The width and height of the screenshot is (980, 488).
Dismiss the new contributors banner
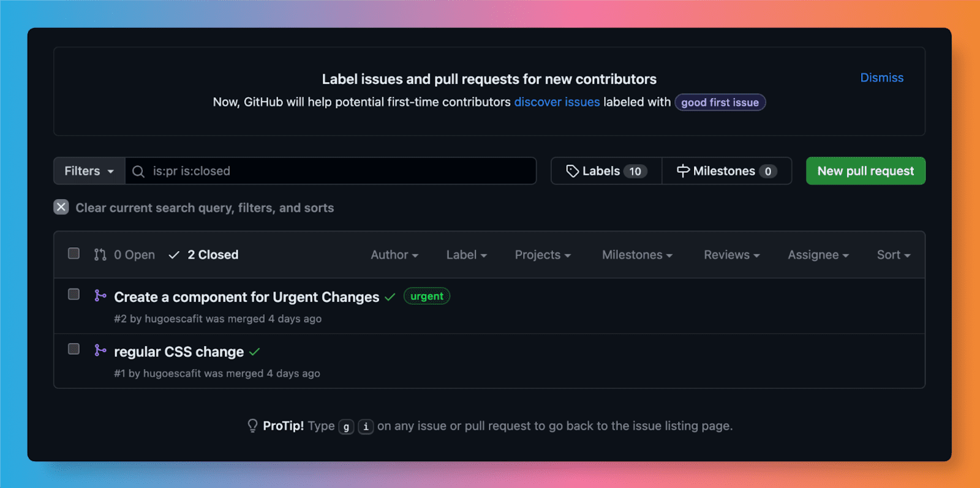coord(881,78)
